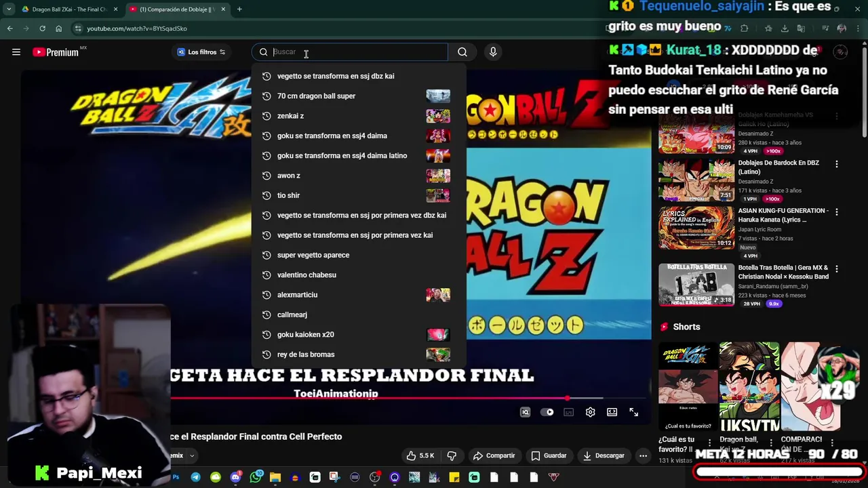Screen dimensions: 868x488
Task: Open the Botella Tras Botella thumbnail 3:18
Action: click(696, 285)
